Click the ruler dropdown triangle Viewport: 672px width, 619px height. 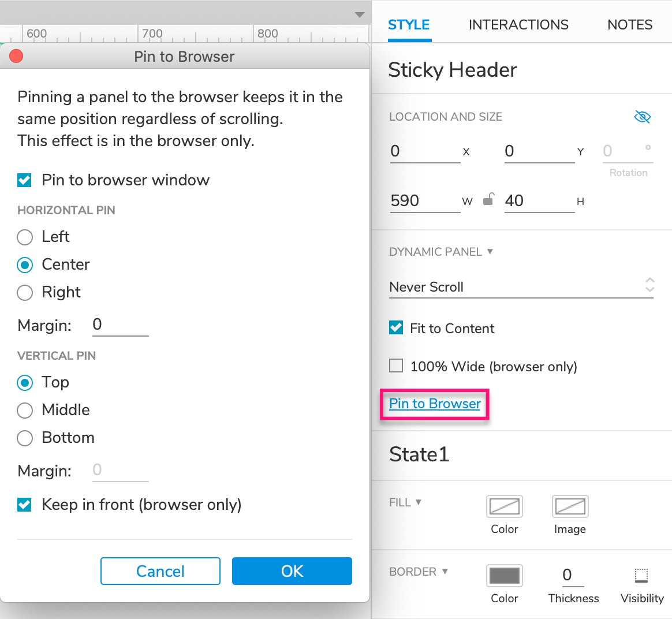tap(360, 15)
